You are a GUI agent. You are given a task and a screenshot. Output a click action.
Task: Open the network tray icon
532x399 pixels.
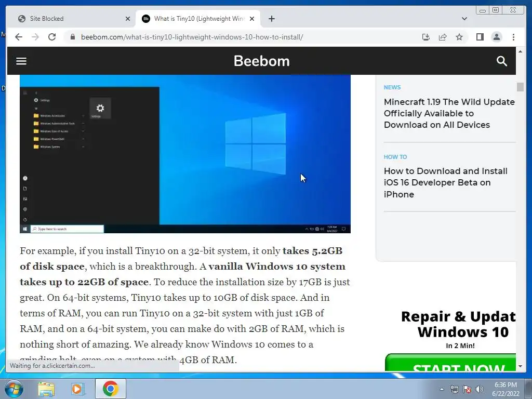454,389
